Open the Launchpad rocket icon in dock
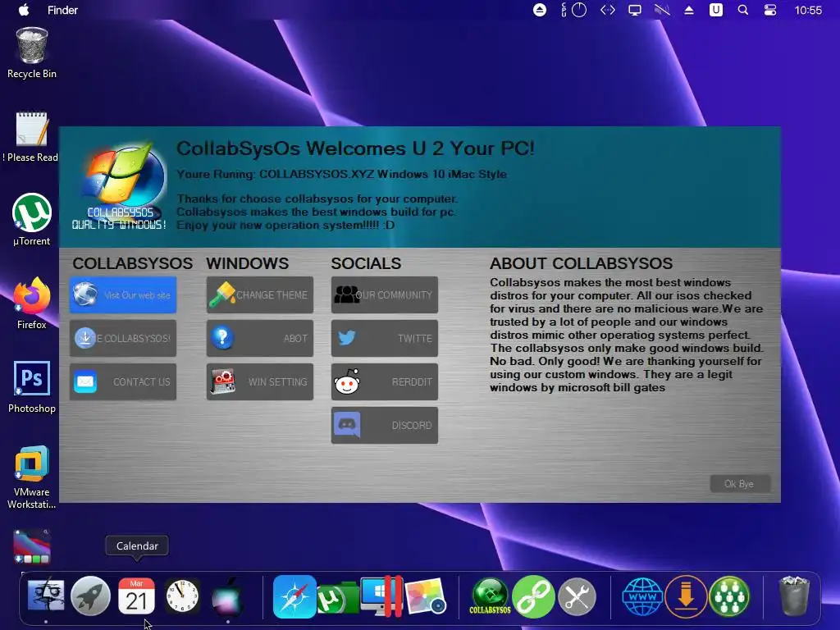The height and width of the screenshot is (630, 840). pyautogui.click(x=90, y=596)
